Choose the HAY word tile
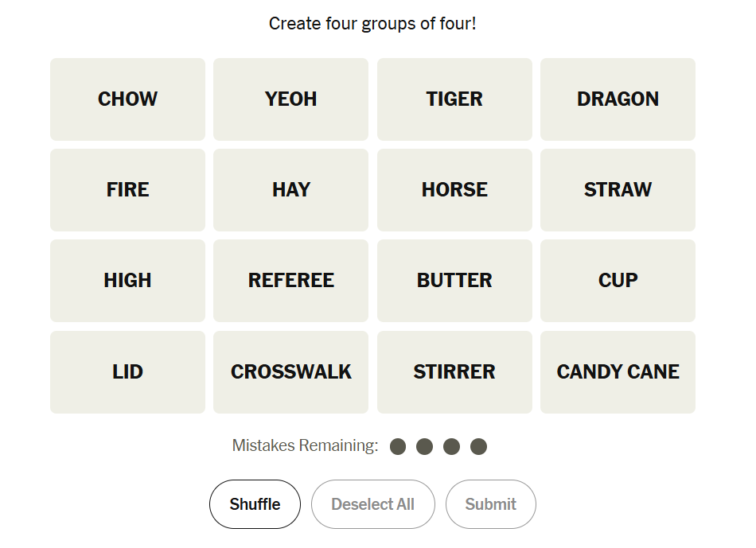The image size is (756, 548). point(290,190)
